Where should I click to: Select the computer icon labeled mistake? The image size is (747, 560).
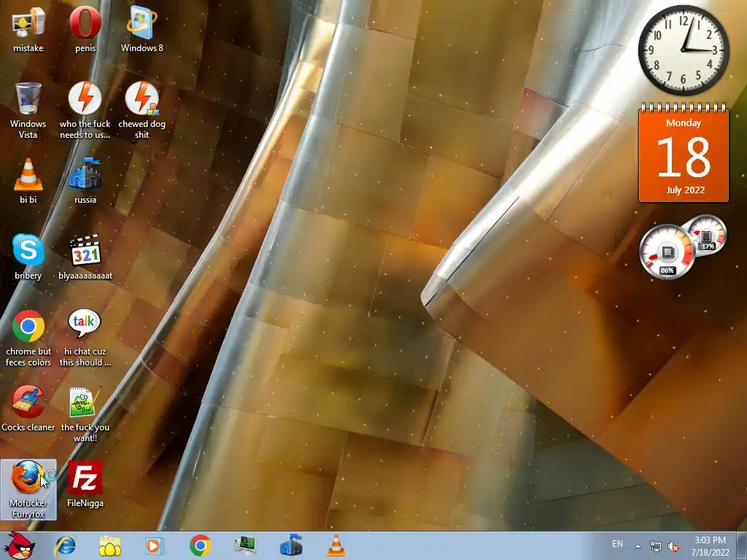[28, 23]
